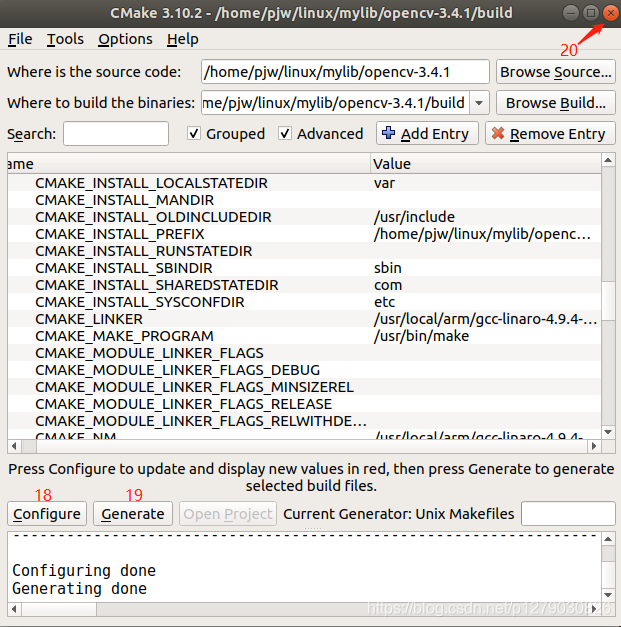The height and width of the screenshot is (627, 621).
Task: Click output log horizontal scroll-left arrow
Action: pyautogui.click(x=14, y=609)
